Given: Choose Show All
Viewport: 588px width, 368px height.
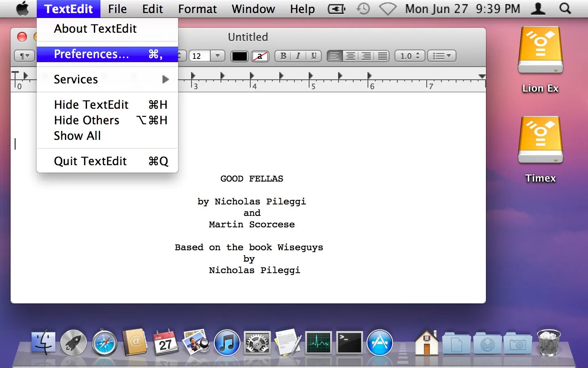Looking at the screenshot, I should click(x=107, y=136).
